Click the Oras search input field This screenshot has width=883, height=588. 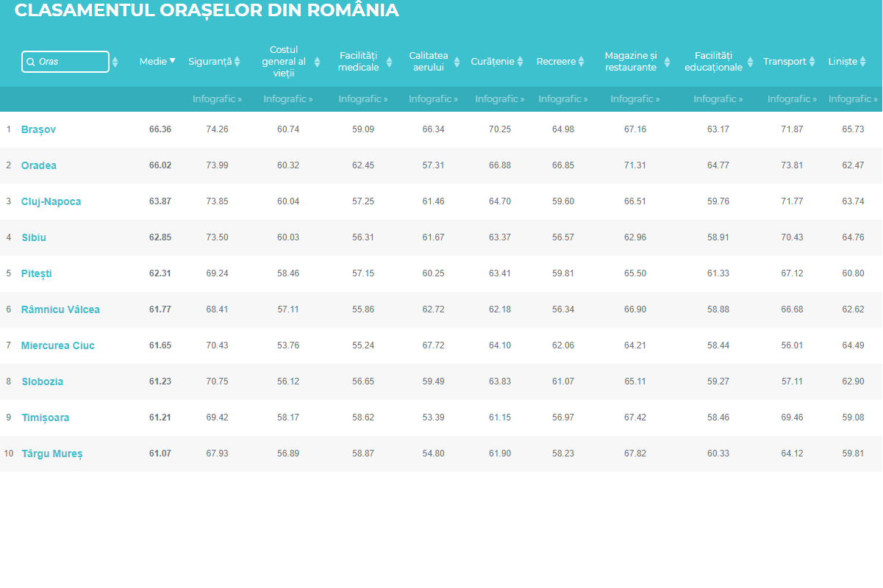click(65, 62)
